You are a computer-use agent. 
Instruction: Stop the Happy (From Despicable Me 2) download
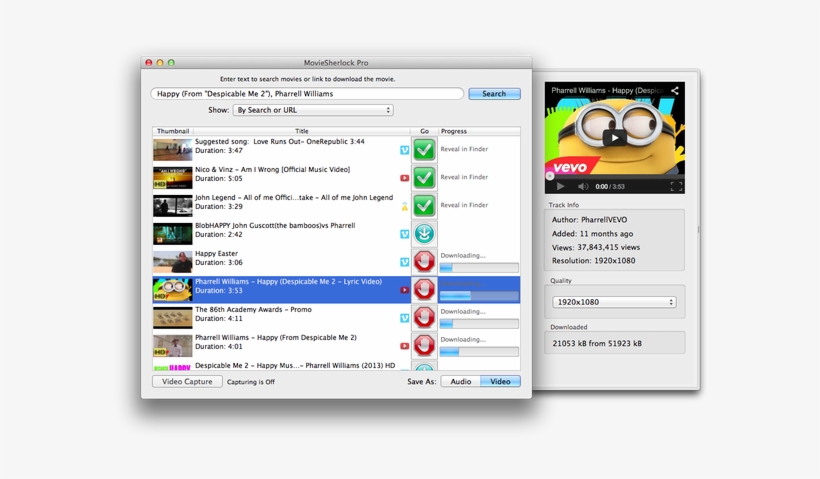tap(424, 346)
